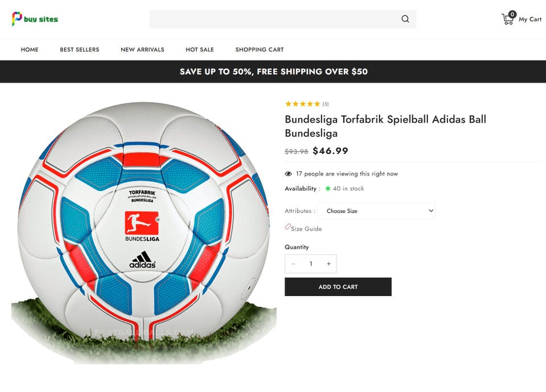Click the buy sites logo
Image resolution: width=546 pixels, height=392 pixels.
click(35, 19)
